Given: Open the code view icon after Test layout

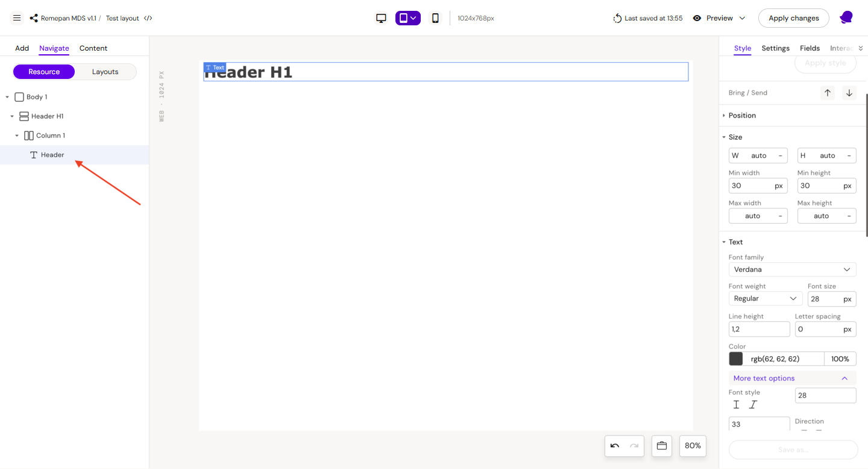Looking at the screenshot, I should [148, 18].
